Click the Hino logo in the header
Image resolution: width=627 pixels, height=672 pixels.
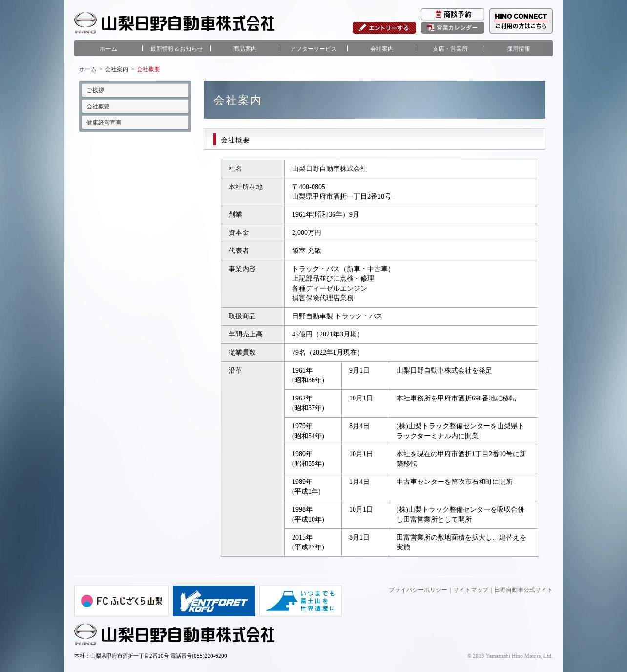[x=85, y=22]
